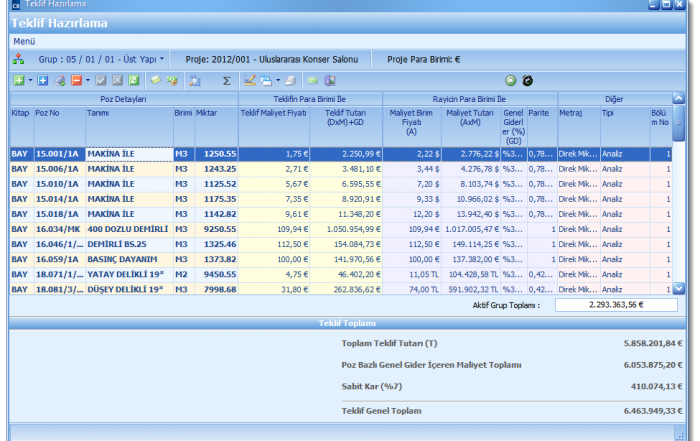Click the table scrollbar down arrow
The image size is (700, 441).
coord(680,288)
